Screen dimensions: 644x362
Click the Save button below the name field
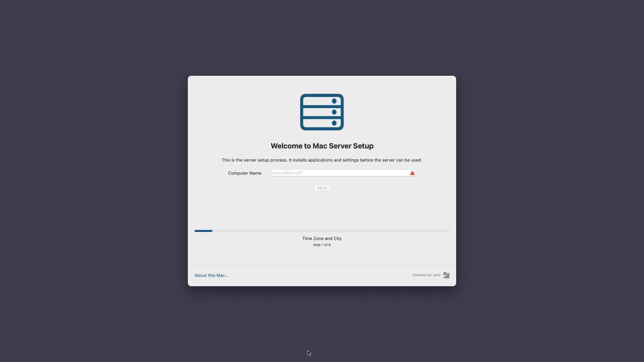pyautogui.click(x=322, y=188)
